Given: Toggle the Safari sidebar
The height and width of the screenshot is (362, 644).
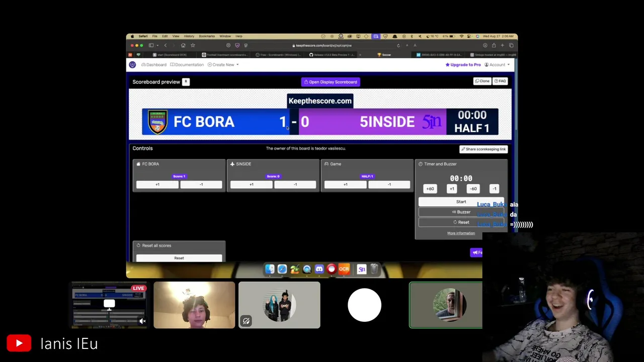Looking at the screenshot, I should (151, 45).
